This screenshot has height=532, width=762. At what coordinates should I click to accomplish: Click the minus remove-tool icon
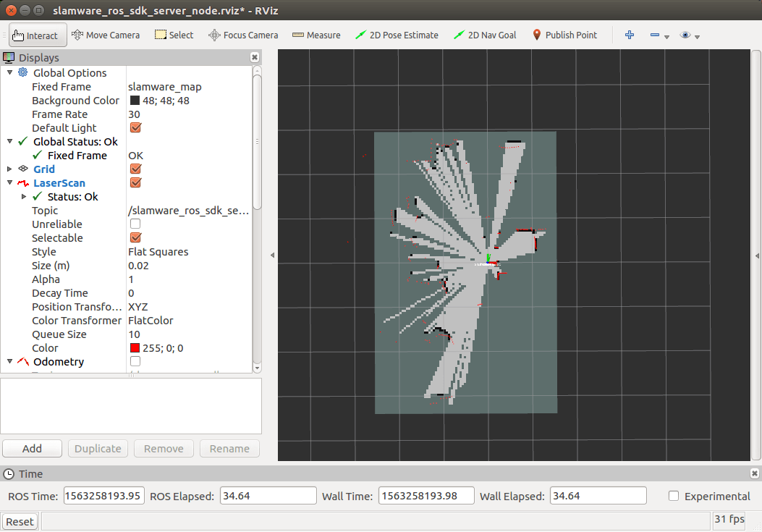(655, 35)
